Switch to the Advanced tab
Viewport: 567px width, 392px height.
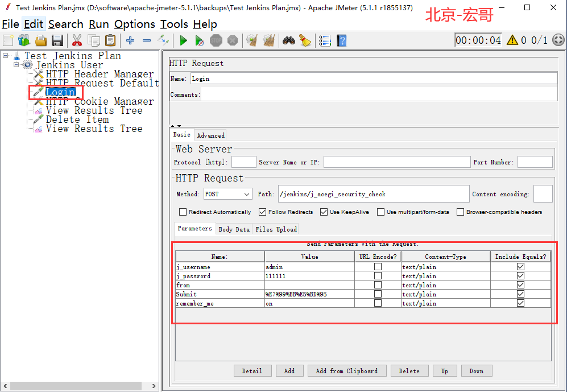211,135
